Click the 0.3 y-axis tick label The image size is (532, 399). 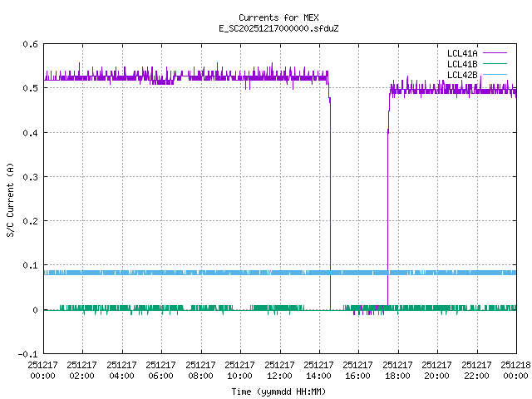click(30, 177)
